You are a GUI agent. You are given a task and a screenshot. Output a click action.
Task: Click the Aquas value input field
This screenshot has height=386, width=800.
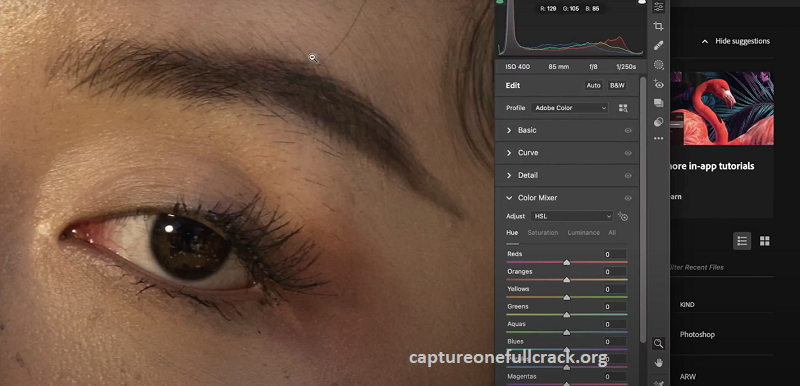614,324
